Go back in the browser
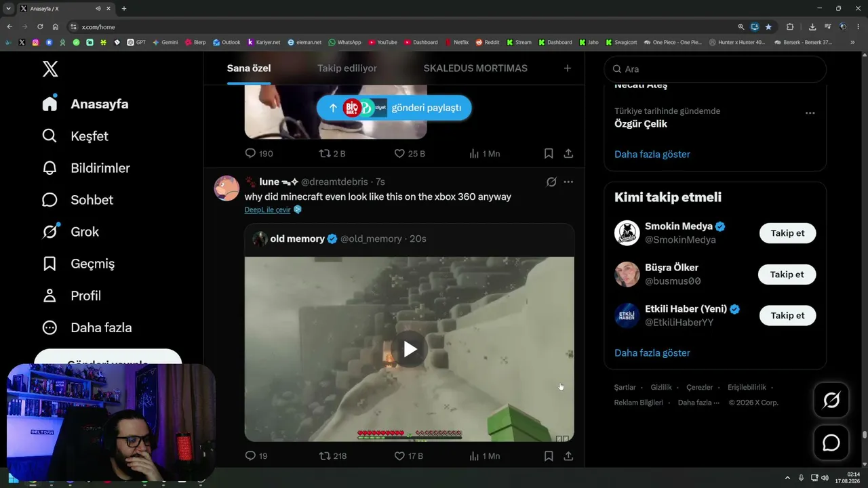Viewport: 868px width, 488px height. [9, 26]
